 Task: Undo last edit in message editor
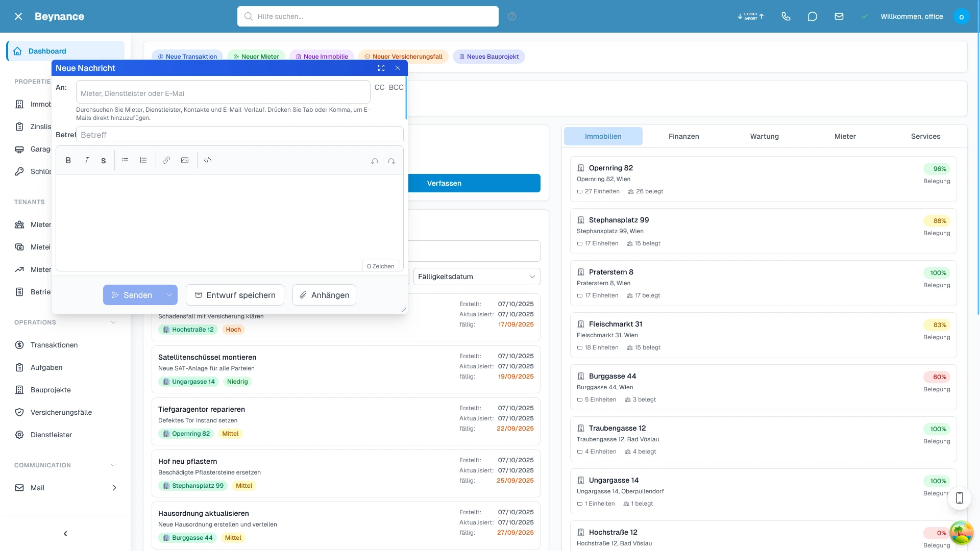click(x=375, y=161)
